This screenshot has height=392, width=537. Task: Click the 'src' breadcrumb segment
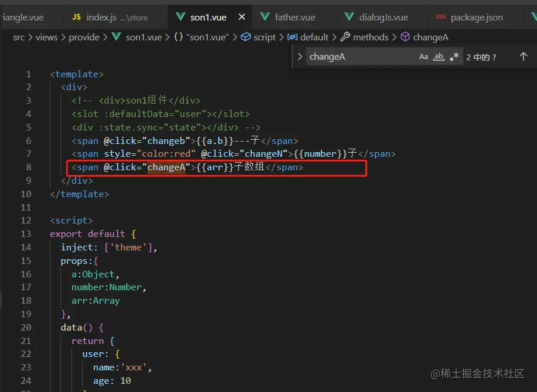point(19,37)
